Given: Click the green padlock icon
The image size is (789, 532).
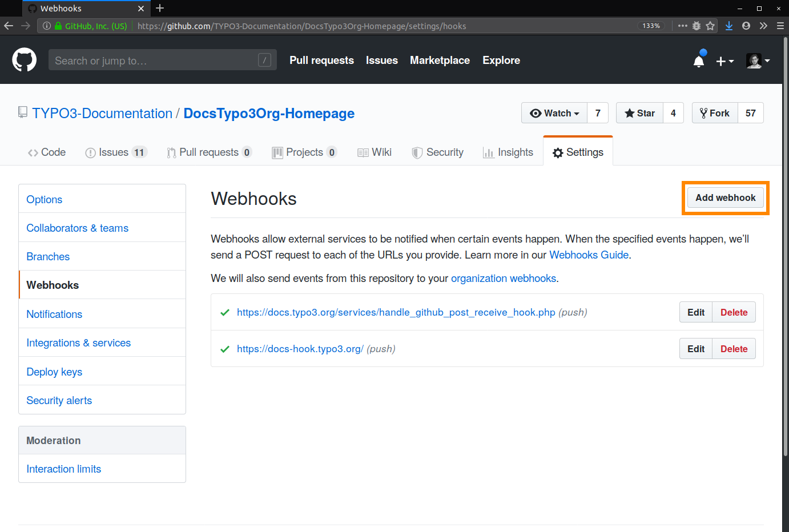Looking at the screenshot, I should [x=58, y=26].
